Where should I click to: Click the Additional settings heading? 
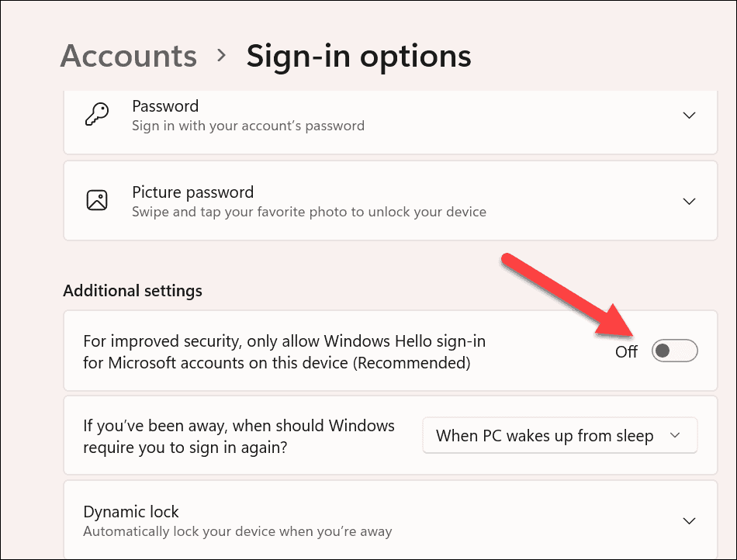point(132,291)
